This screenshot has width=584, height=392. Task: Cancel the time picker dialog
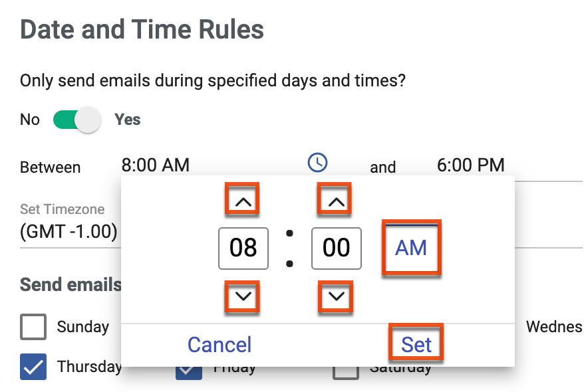219,344
